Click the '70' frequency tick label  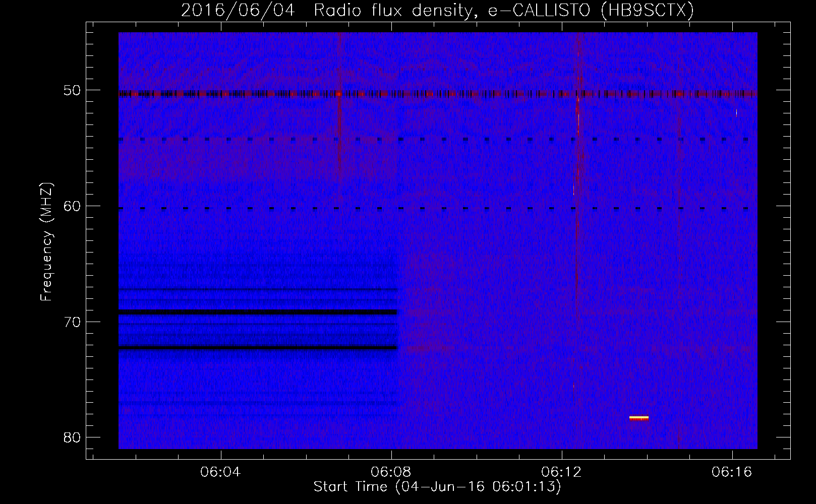tap(72, 322)
